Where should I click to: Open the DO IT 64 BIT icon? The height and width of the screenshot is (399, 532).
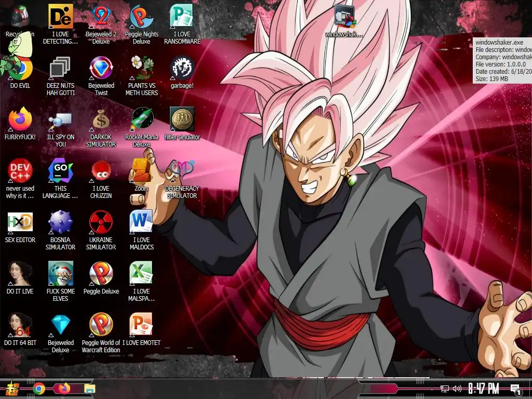click(20, 325)
